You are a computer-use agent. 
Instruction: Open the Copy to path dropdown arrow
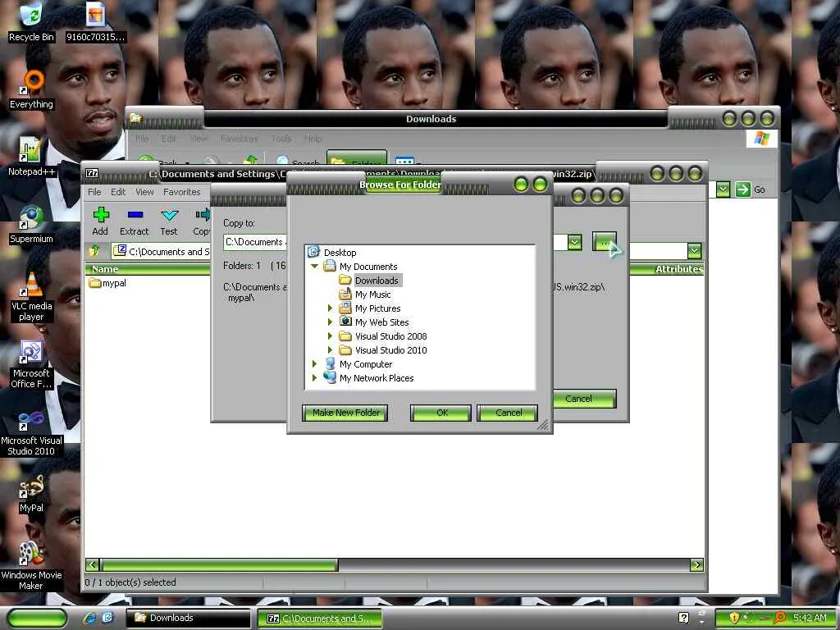click(x=575, y=242)
